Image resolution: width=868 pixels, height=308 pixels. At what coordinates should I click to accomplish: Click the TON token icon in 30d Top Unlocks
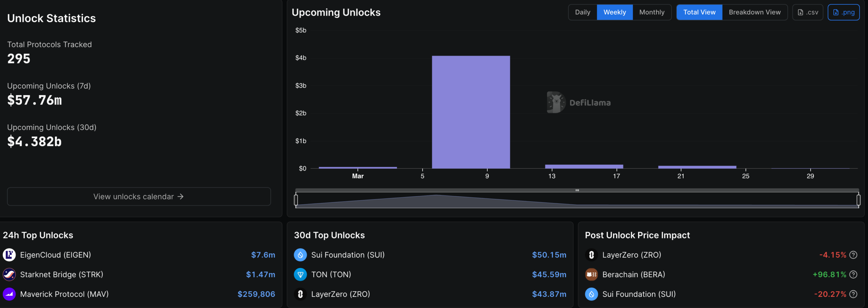coord(300,274)
